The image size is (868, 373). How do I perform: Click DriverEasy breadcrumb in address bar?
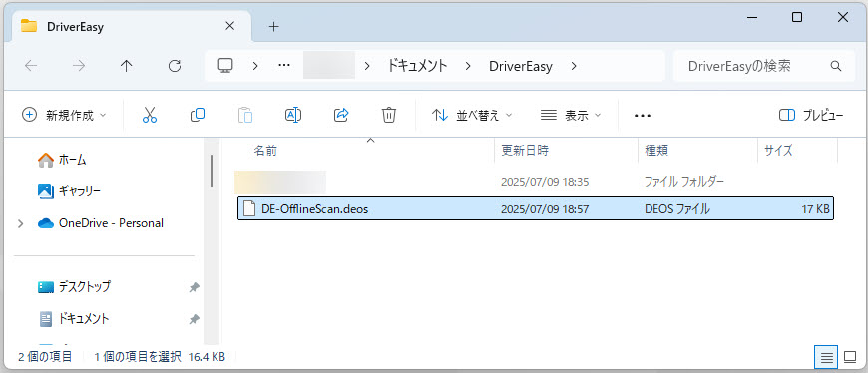pos(521,67)
